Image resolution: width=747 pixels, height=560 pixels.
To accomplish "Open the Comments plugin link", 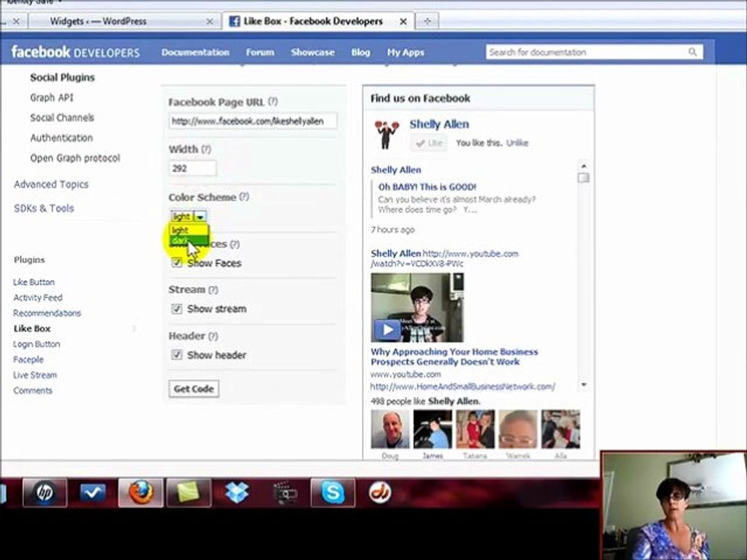I will point(33,390).
